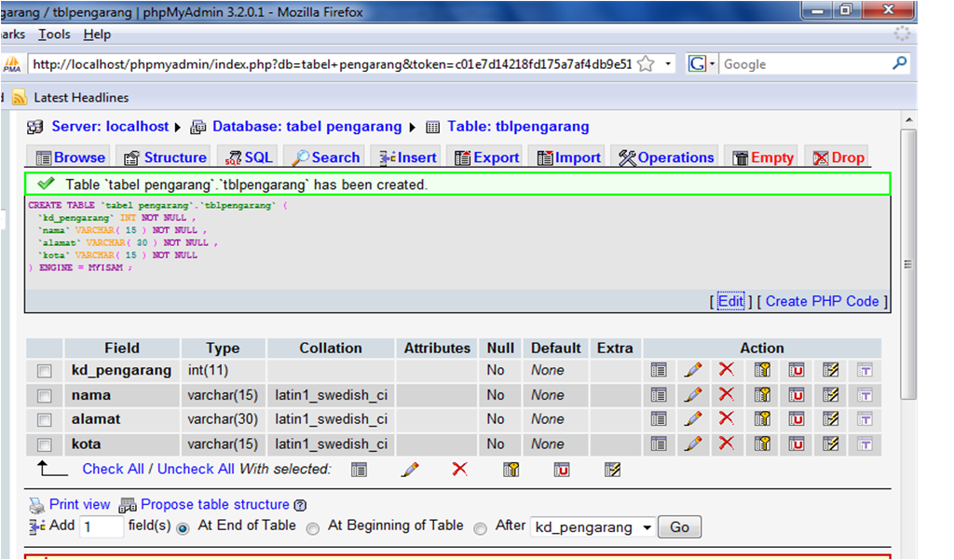
Task: Open the Browse tab
Action: point(70,157)
